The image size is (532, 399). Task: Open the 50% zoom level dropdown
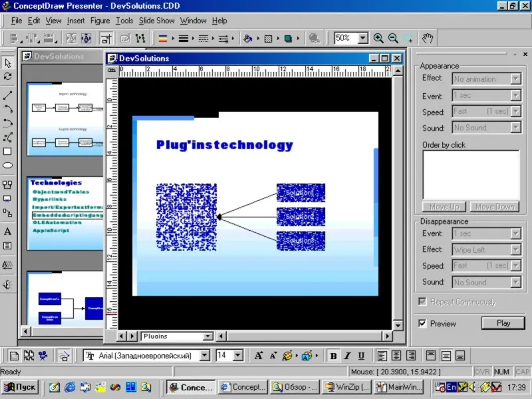(362, 39)
